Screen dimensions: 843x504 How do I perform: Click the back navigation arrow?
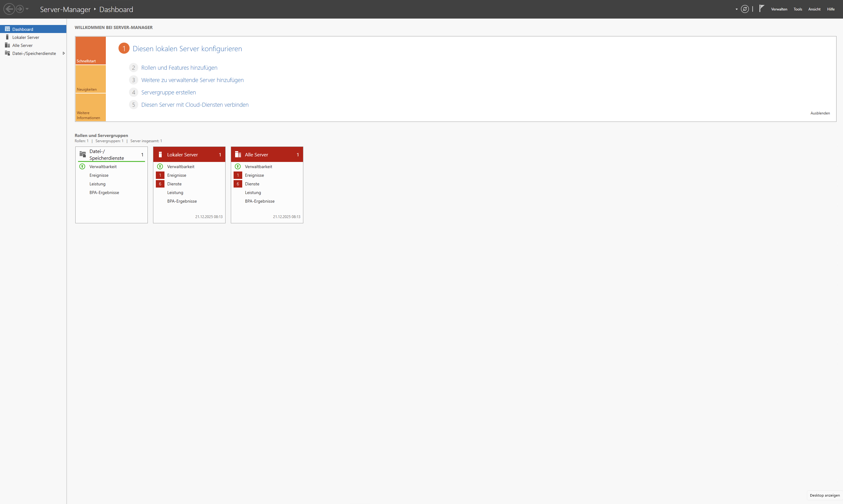tap(9, 9)
